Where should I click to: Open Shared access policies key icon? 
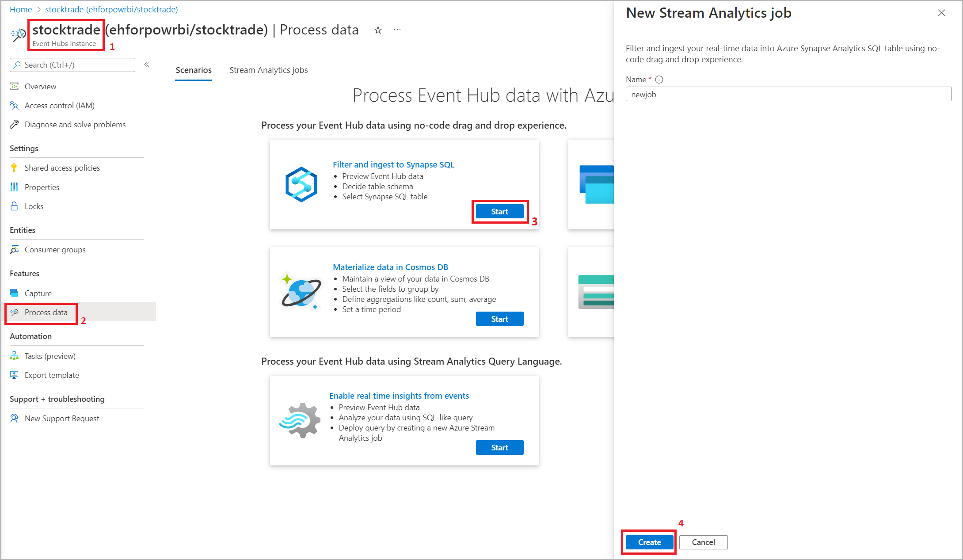(14, 168)
